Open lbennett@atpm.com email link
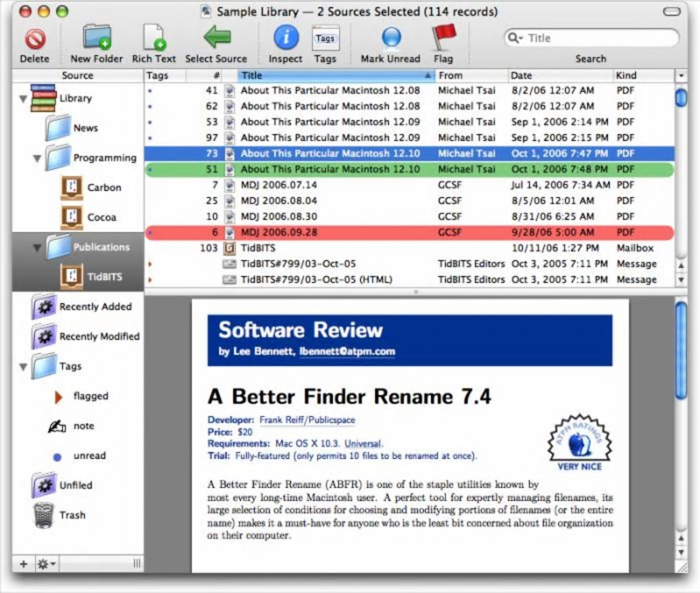700x593 pixels. [347, 351]
